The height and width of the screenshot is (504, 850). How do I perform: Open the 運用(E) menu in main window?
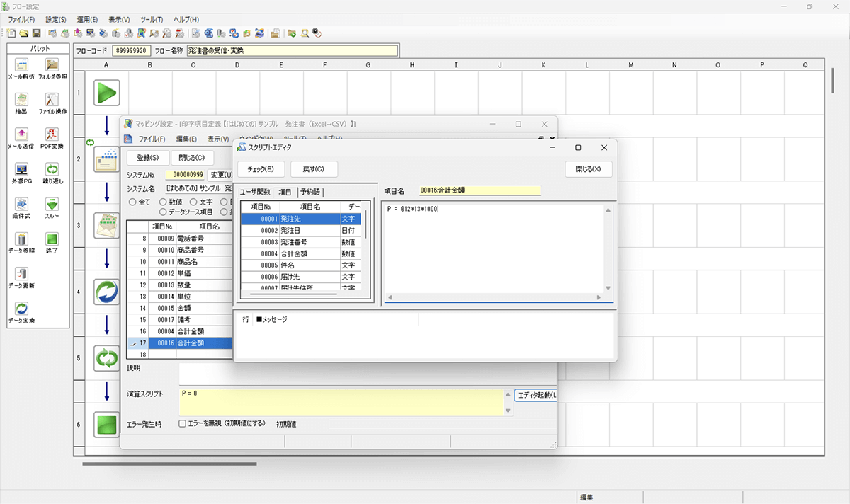[88, 20]
